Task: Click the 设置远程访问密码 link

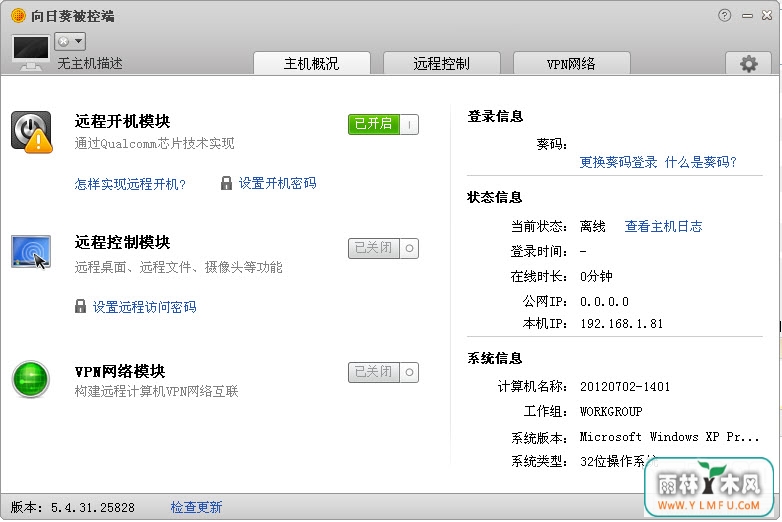Action: click(x=145, y=307)
